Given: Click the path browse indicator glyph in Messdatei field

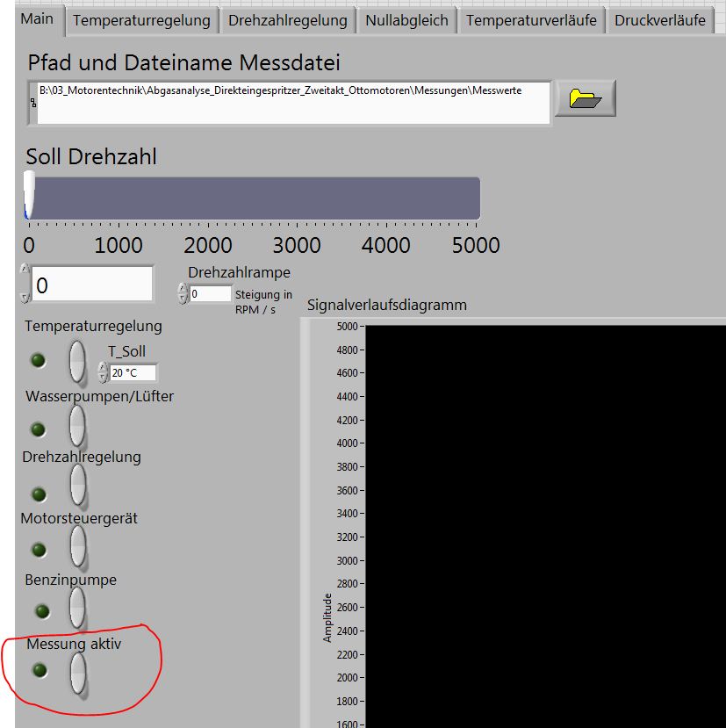Looking at the screenshot, I should 33,103.
